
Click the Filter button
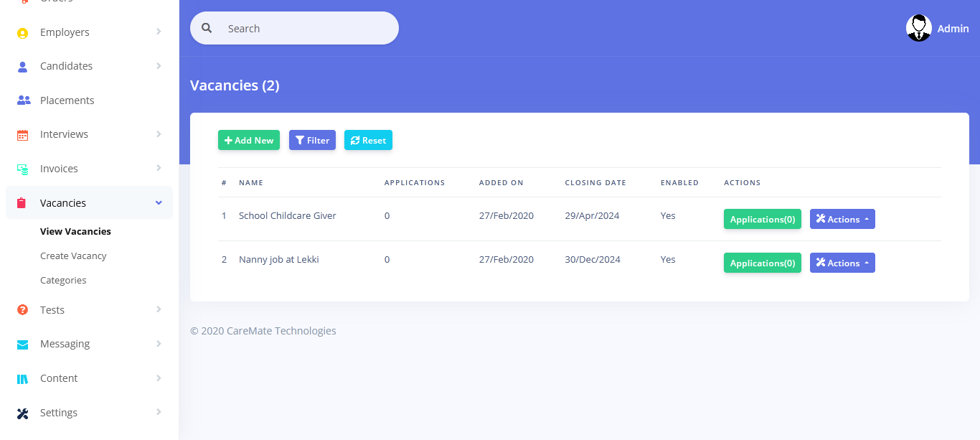312,140
